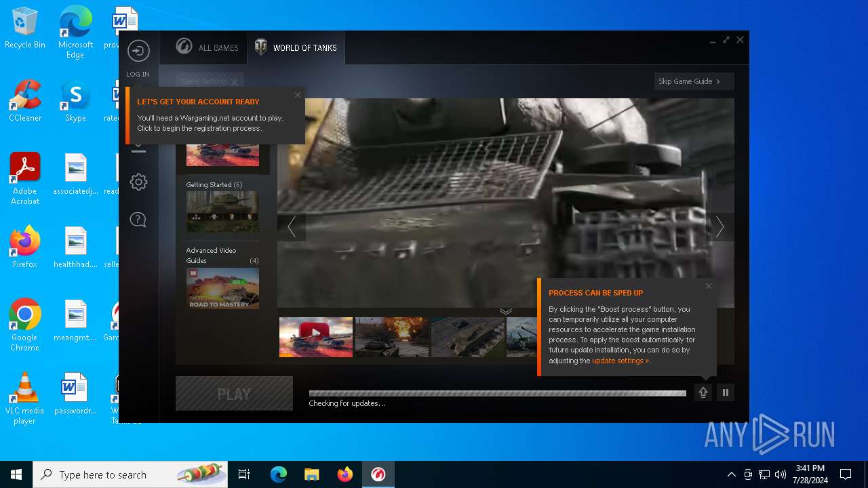The width and height of the screenshot is (868, 488).
Task: Open Microsoft Edge desktop shortcut
Action: [x=75, y=32]
